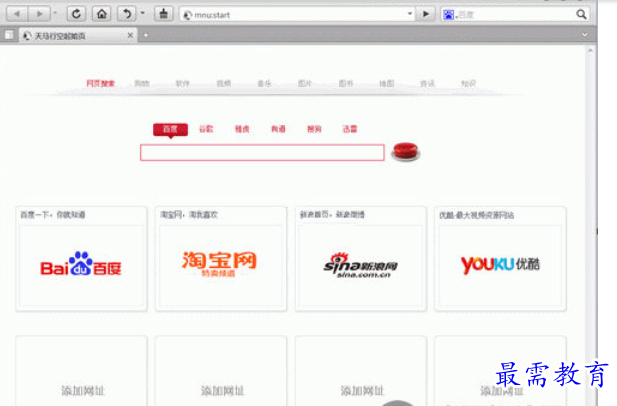Image resolution: width=617 pixels, height=406 pixels.
Task: Select the 地图 category
Action: pyautogui.click(x=386, y=83)
